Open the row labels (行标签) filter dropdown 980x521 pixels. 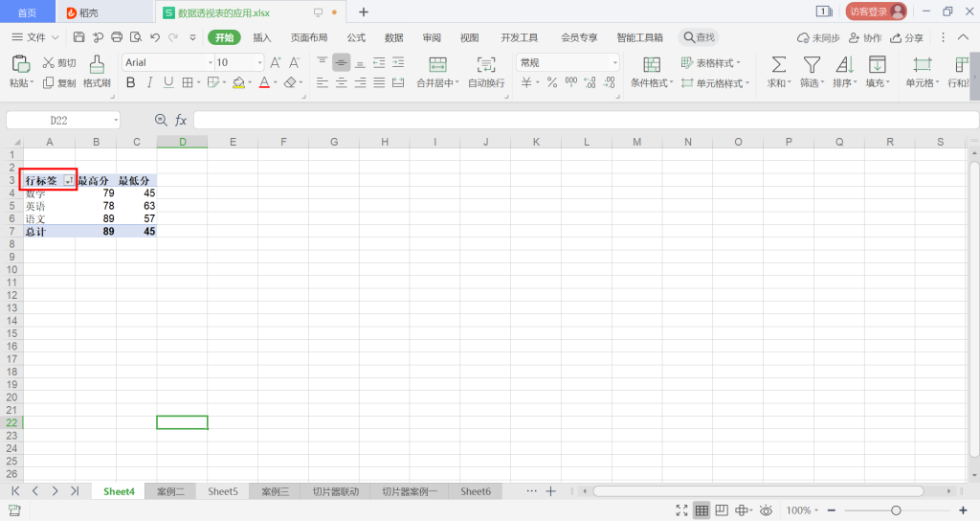(69, 181)
